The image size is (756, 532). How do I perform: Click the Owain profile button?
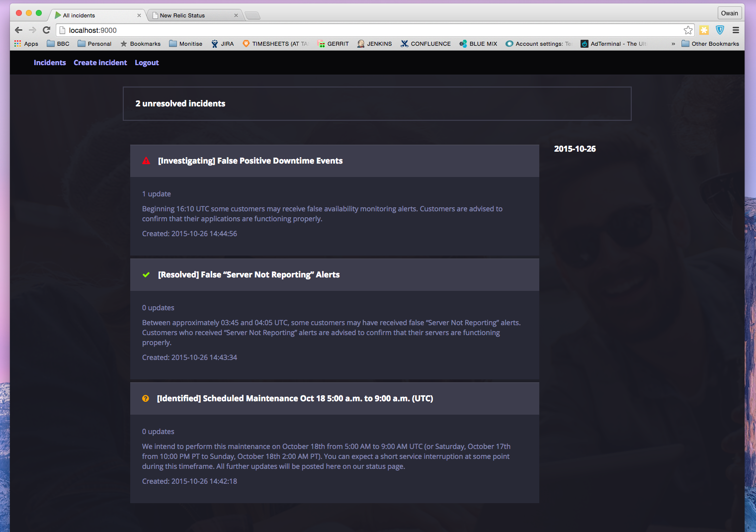[730, 13]
